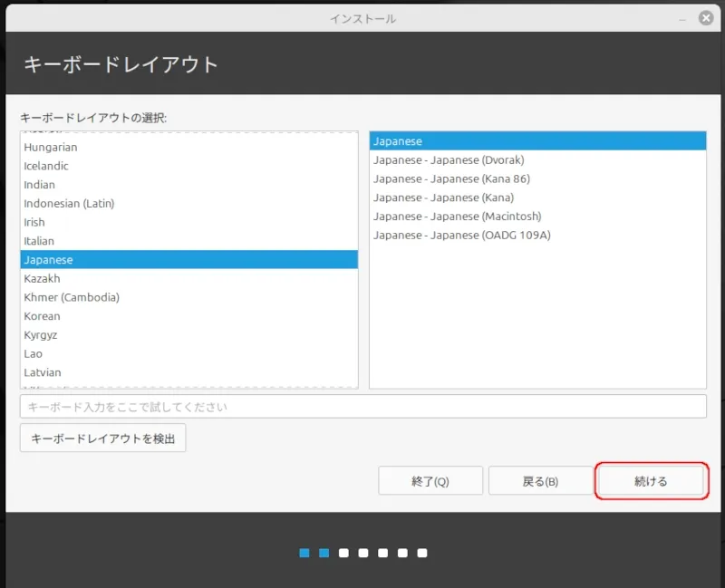Select Latvian keyboard layout
The image size is (725, 588).
[43, 372]
